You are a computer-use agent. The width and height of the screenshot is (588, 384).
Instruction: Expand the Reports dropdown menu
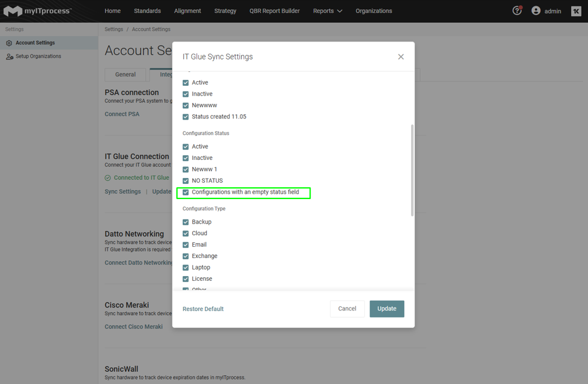pyautogui.click(x=328, y=11)
